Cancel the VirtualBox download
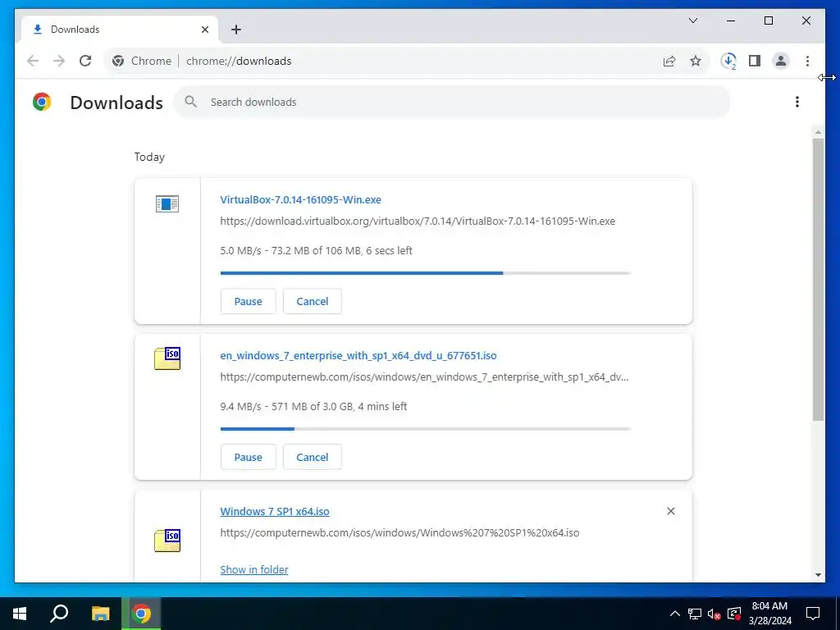 tap(313, 301)
